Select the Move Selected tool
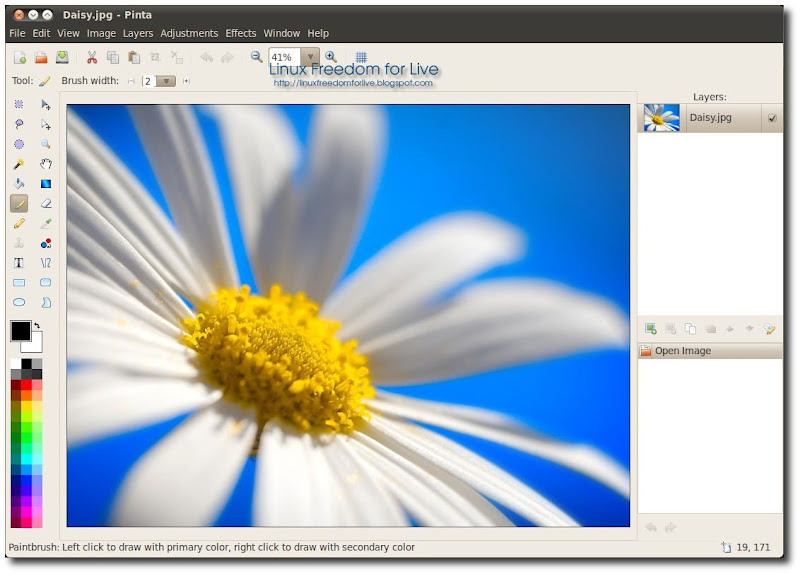This screenshot has height=574, width=800. (45, 105)
